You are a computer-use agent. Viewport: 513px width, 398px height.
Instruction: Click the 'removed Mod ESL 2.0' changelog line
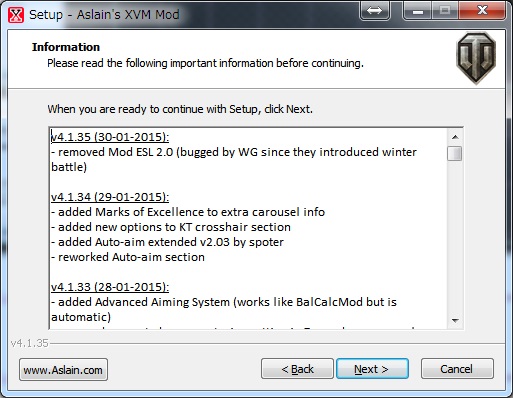click(x=234, y=159)
